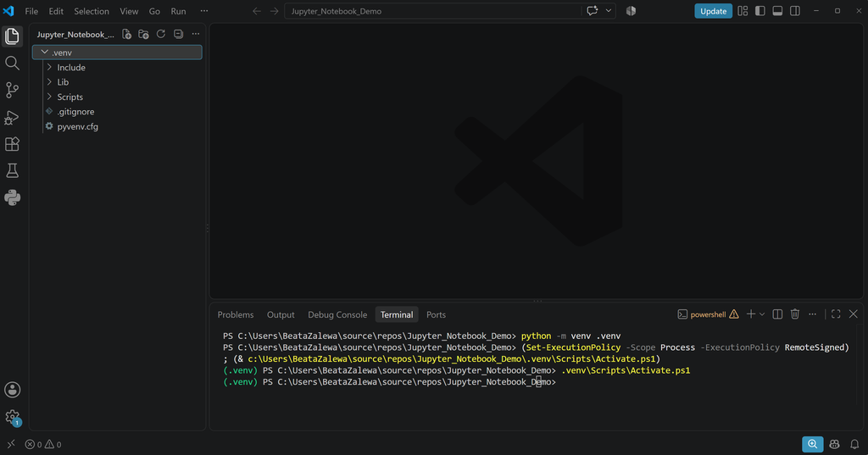Viewport: 868px width, 455px height.
Task: Collapse the .venv folder
Action: [x=117, y=52]
